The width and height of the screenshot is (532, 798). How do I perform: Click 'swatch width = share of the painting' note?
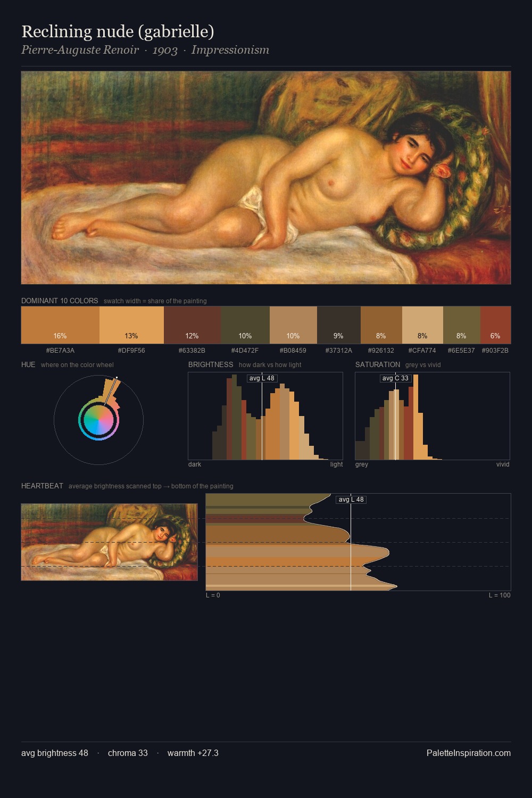pos(155,301)
